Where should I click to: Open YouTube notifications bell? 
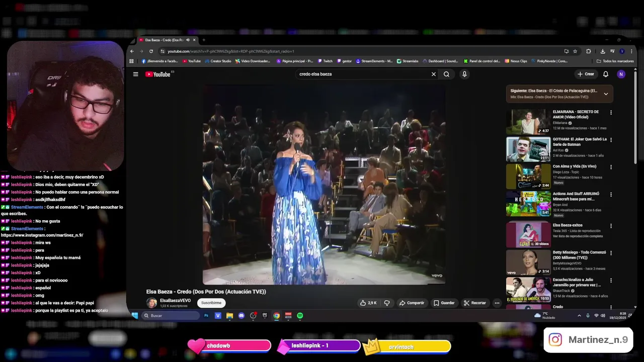coord(606,74)
